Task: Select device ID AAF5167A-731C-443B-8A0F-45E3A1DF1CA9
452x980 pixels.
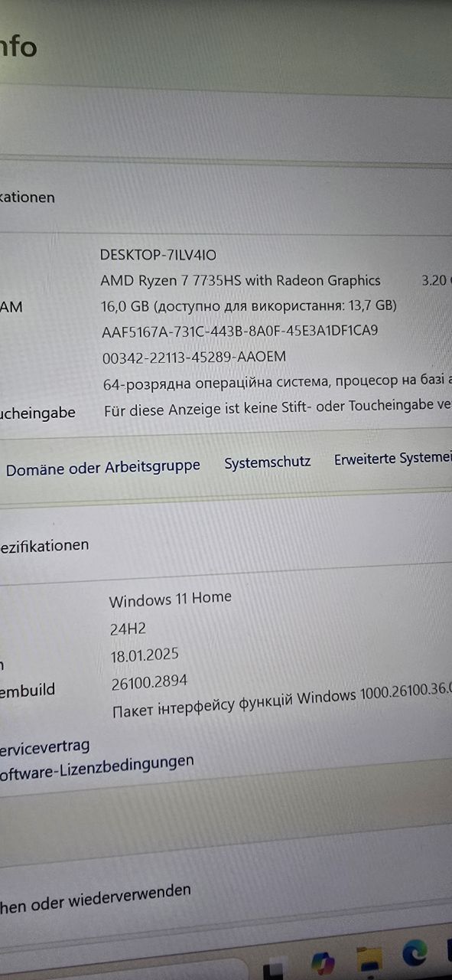Action: [x=240, y=332]
